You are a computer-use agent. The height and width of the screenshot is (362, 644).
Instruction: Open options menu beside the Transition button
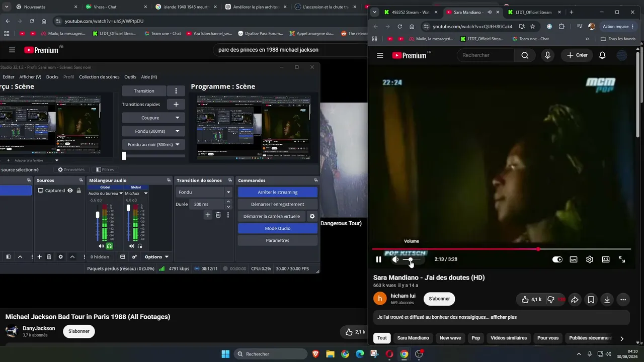coord(176,91)
